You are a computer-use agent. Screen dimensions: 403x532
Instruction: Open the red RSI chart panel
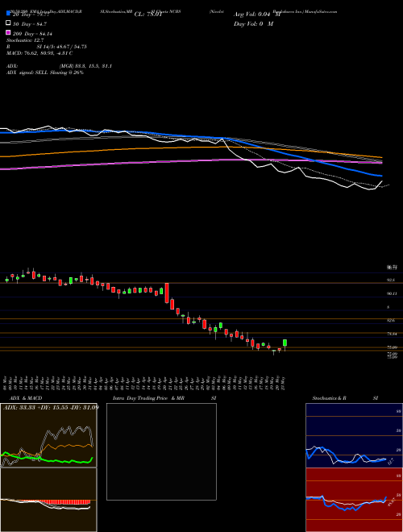pos(354,500)
